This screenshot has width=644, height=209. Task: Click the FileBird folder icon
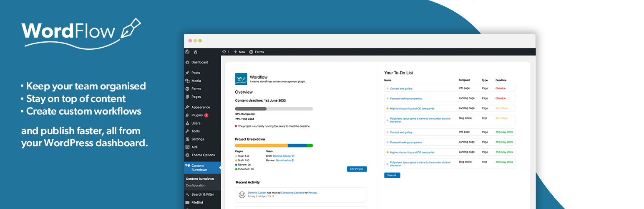point(187,202)
